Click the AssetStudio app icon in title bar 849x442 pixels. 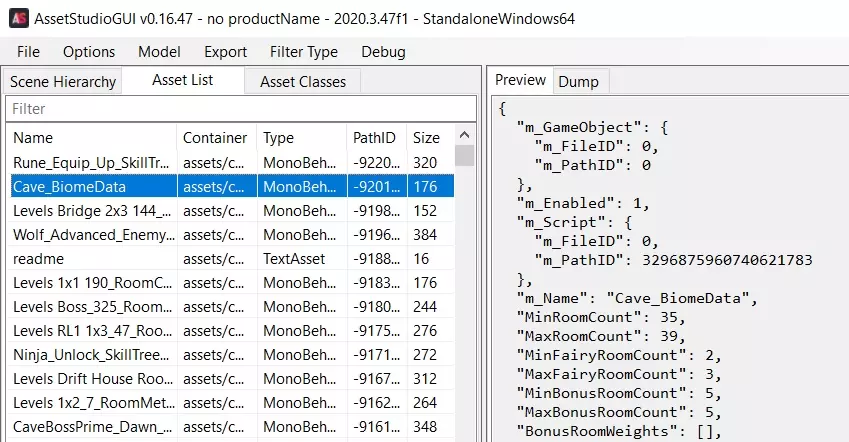click(x=17, y=18)
